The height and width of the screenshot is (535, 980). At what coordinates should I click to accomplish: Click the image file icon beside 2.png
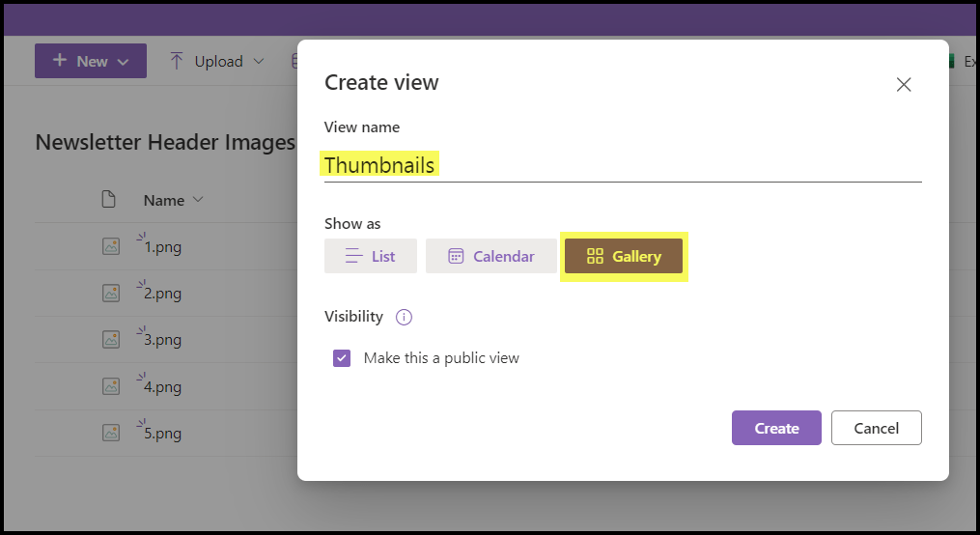pyautogui.click(x=111, y=293)
